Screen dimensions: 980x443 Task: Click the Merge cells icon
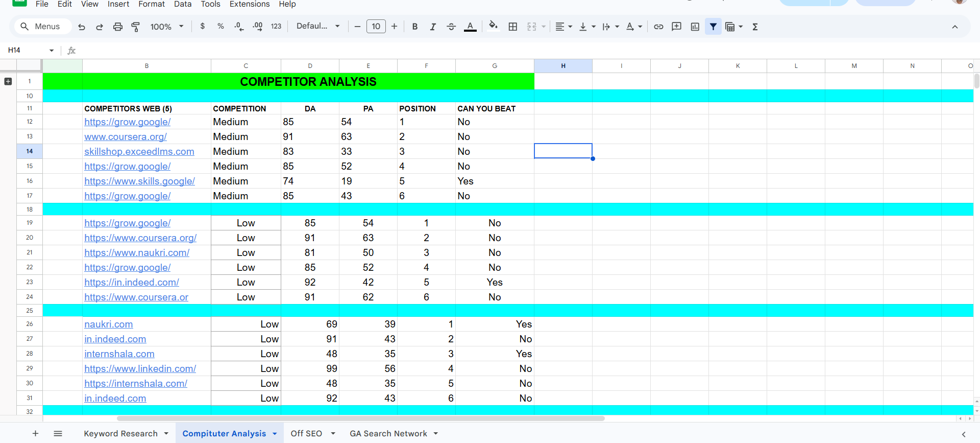532,27
